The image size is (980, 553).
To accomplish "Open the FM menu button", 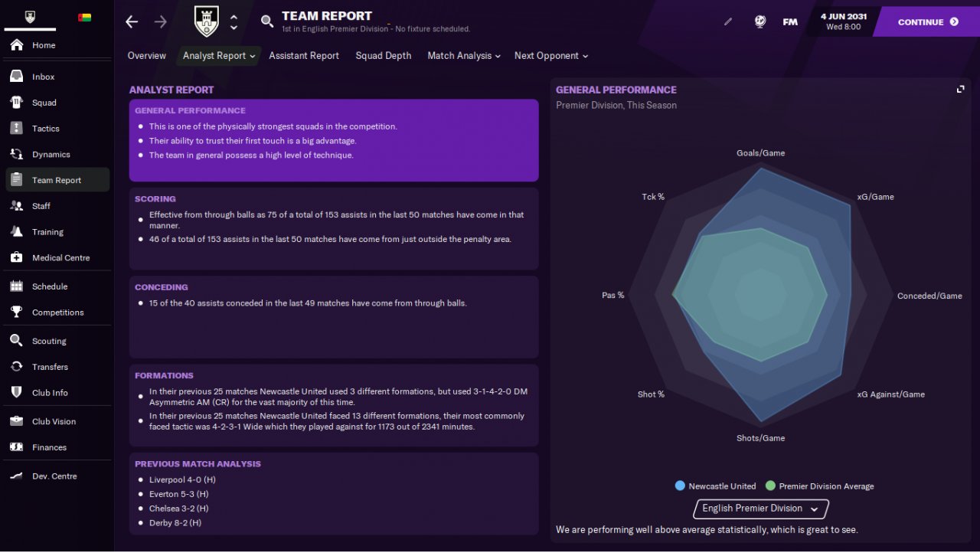I will click(x=790, y=21).
